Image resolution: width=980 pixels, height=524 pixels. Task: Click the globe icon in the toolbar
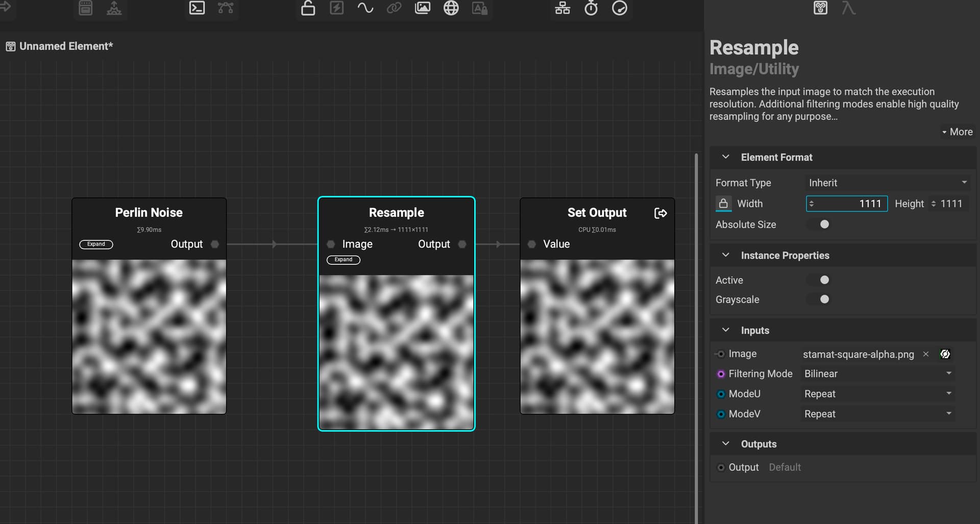coord(451,8)
